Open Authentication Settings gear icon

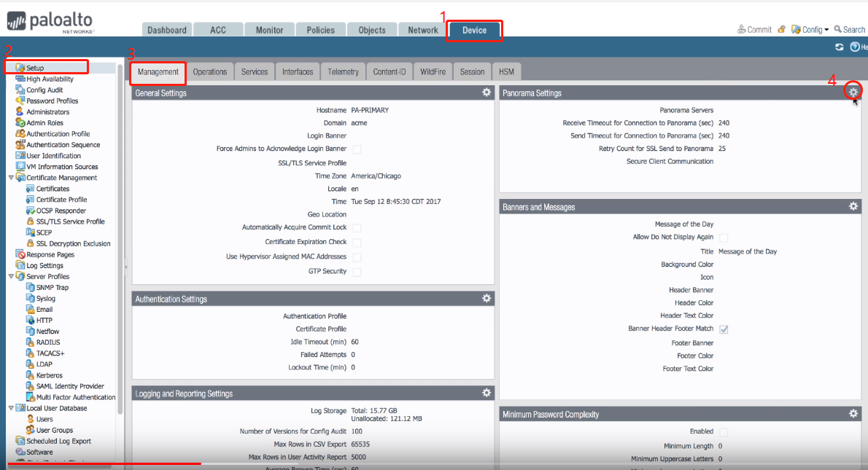click(487, 298)
